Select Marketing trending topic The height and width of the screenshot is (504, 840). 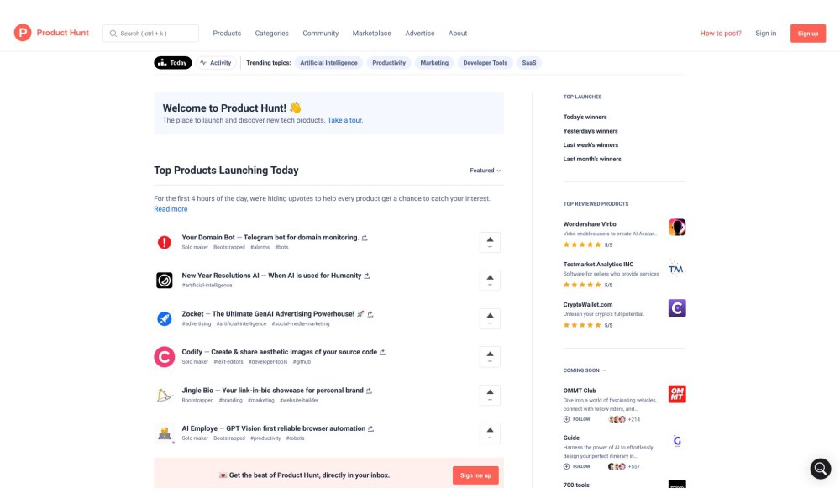point(434,63)
